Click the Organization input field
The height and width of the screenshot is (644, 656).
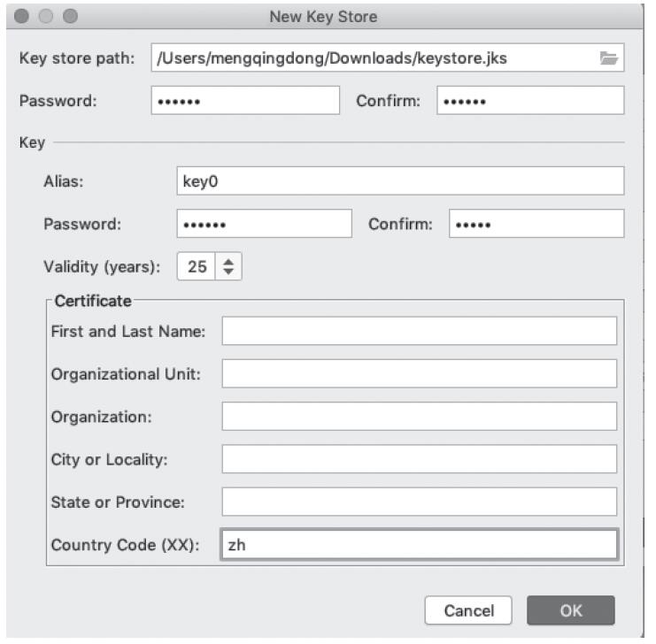(419, 416)
